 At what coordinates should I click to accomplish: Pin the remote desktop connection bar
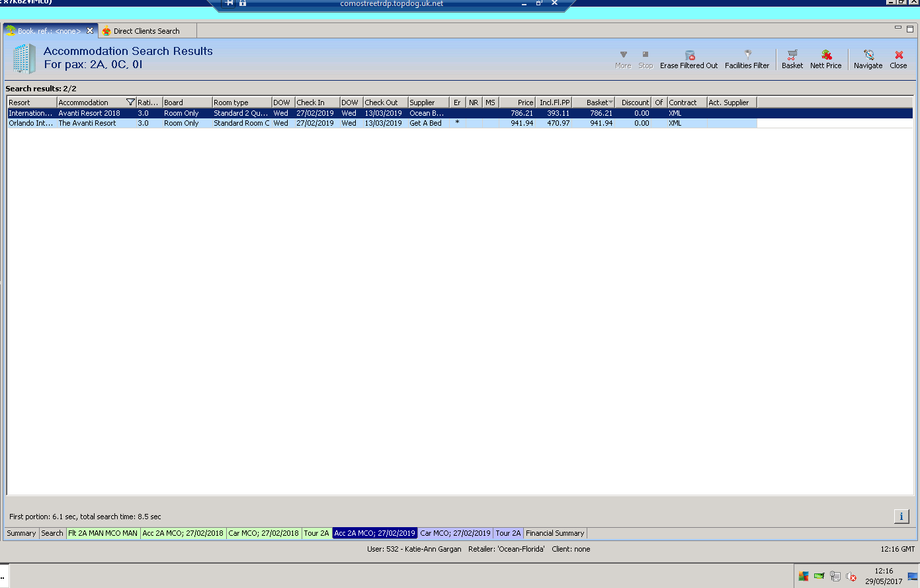pyautogui.click(x=229, y=3)
